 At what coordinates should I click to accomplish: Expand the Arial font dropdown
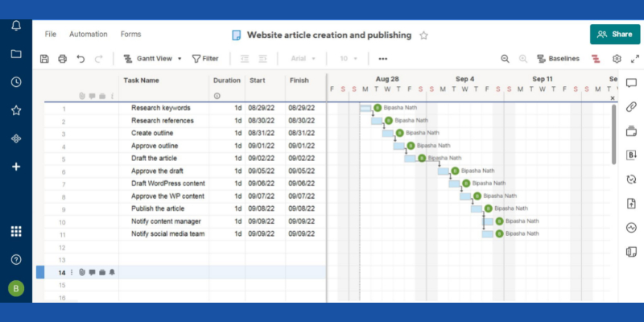(x=303, y=59)
